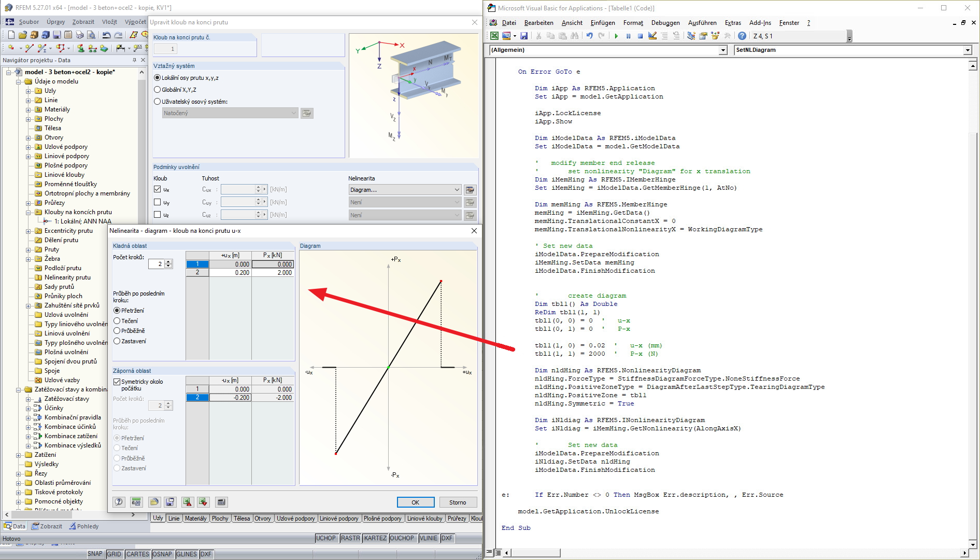Select Uživatelský osový systém option
The image size is (980, 560).
158,102
